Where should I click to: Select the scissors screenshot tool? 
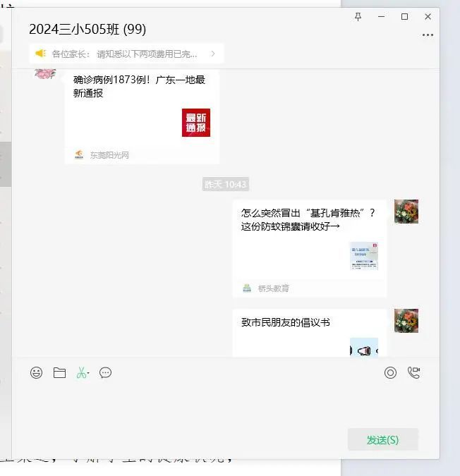click(81, 373)
